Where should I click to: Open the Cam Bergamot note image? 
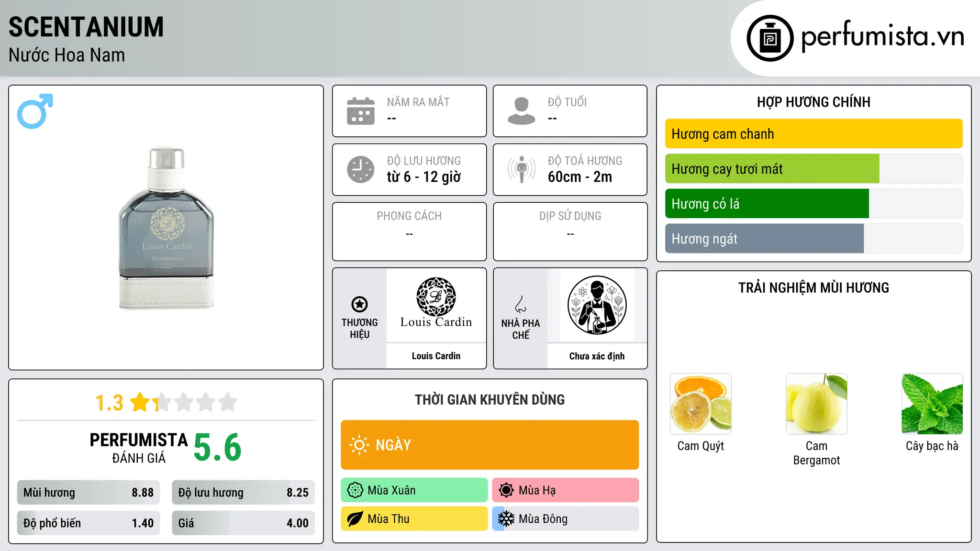(x=816, y=404)
